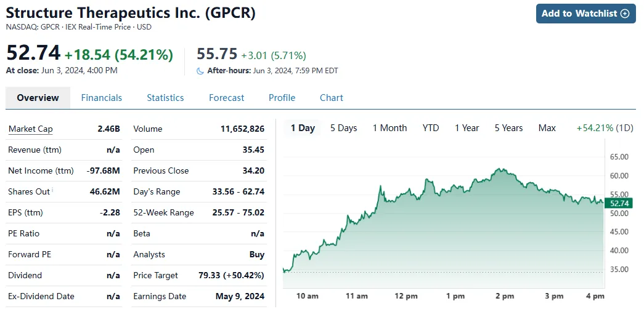Click the after-hours moon icon
The width and height of the screenshot is (644, 309).
[x=200, y=71]
